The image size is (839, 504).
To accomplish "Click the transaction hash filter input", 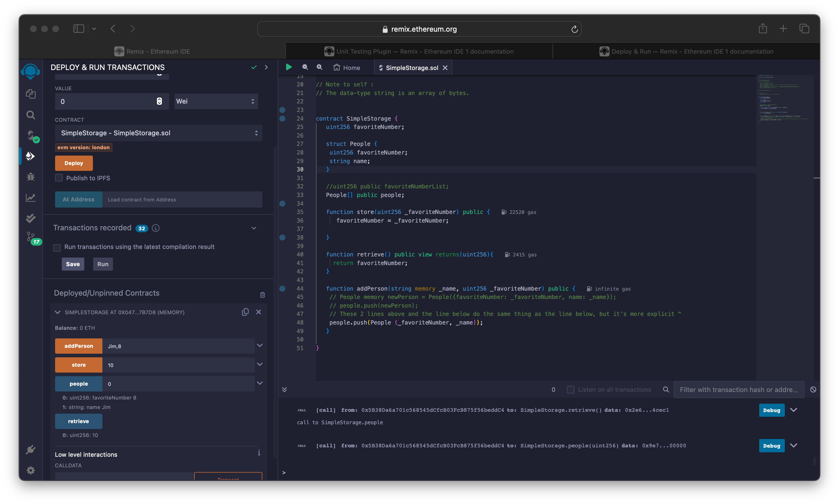I will coord(738,390).
